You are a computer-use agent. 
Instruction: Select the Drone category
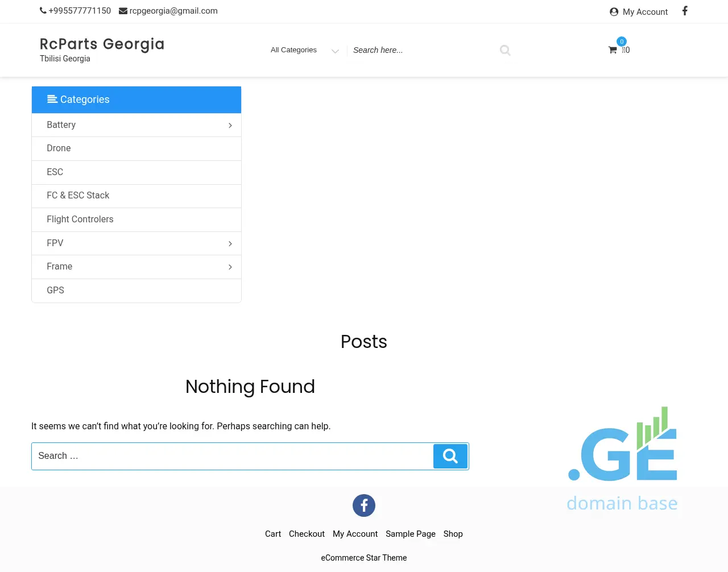[59, 148]
